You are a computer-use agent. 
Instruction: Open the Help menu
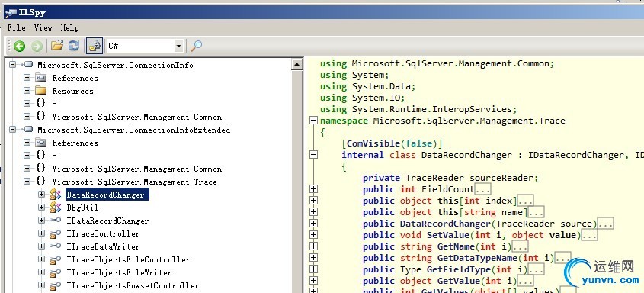70,27
